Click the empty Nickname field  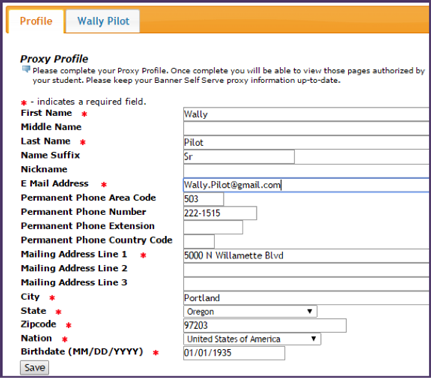tap(306, 170)
